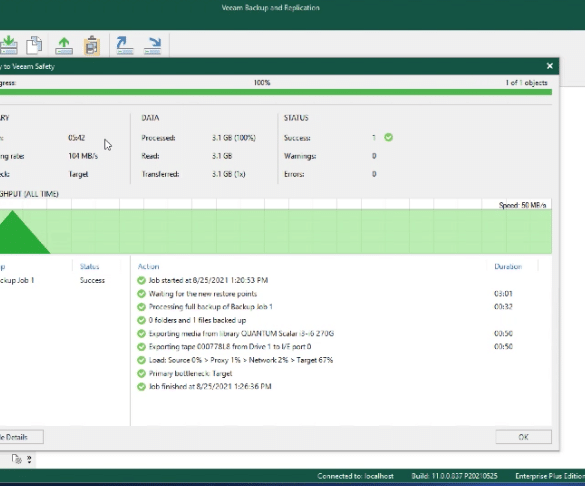This screenshot has height=486, width=585.
Task: Click the blue up-right arrow toolbar icon
Action: (124, 46)
